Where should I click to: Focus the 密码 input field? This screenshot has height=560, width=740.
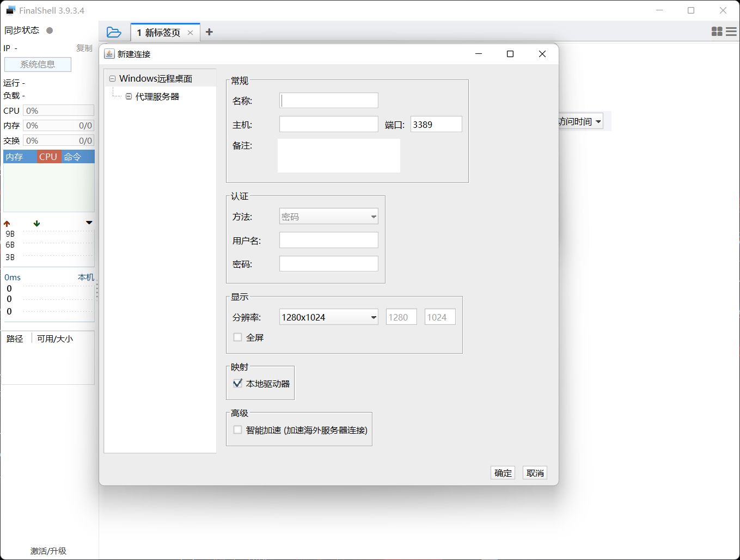(329, 264)
